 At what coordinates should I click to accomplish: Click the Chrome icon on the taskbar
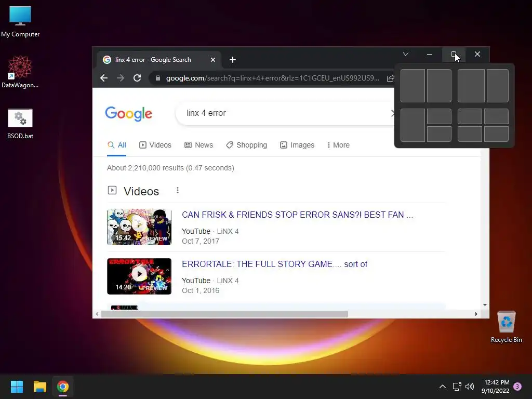pos(63,387)
